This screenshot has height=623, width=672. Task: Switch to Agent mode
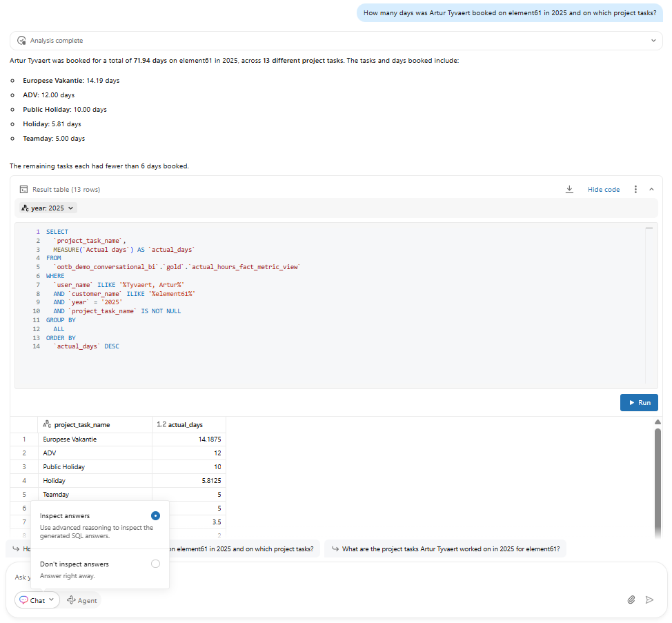click(x=82, y=600)
